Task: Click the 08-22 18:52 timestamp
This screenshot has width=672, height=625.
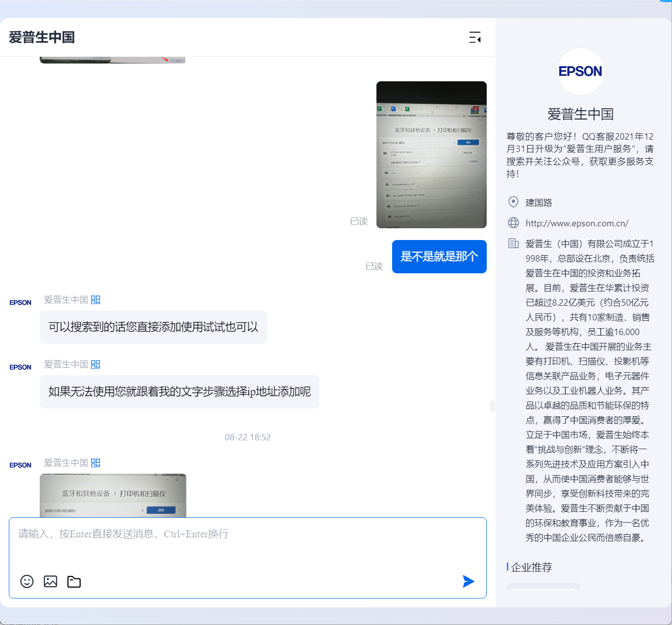Action: click(x=248, y=437)
